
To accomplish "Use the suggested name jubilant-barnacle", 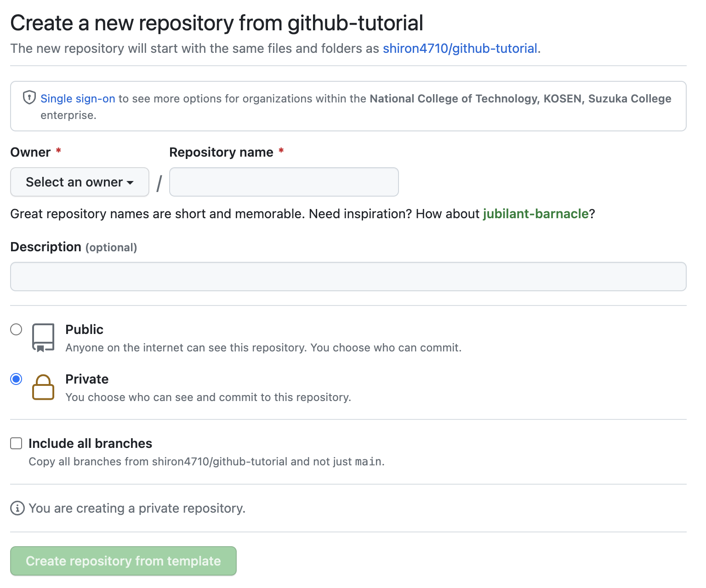I will [x=535, y=214].
